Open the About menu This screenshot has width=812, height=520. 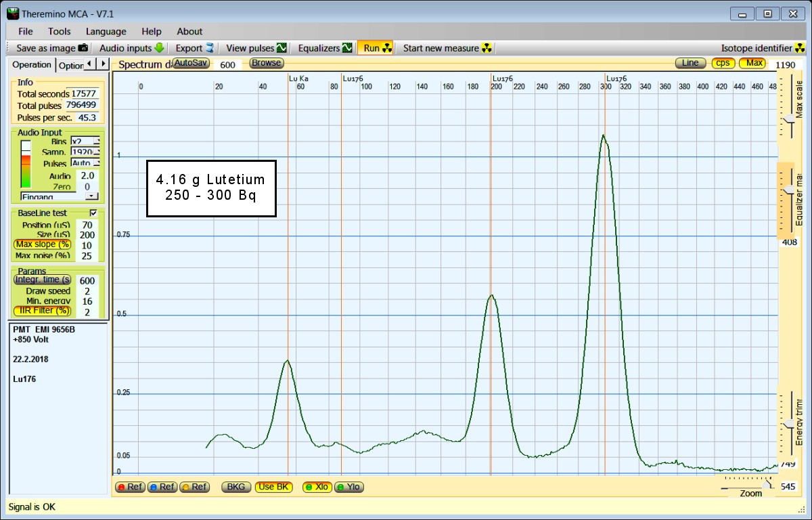tap(189, 31)
